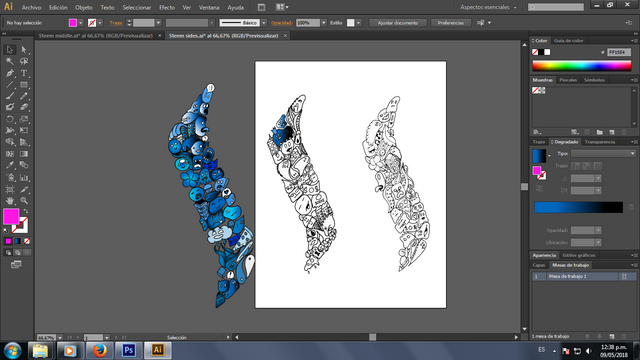Select the Line Segment tool

coord(10,84)
